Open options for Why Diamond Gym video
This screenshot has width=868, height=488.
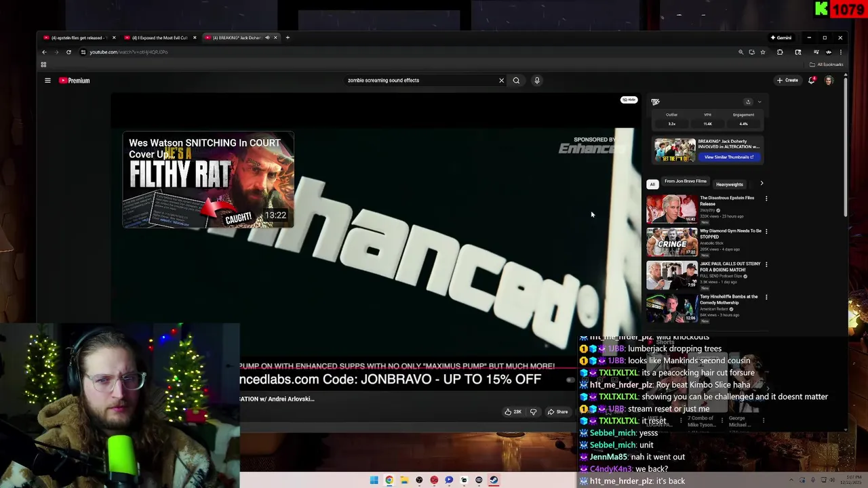tap(766, 232)
